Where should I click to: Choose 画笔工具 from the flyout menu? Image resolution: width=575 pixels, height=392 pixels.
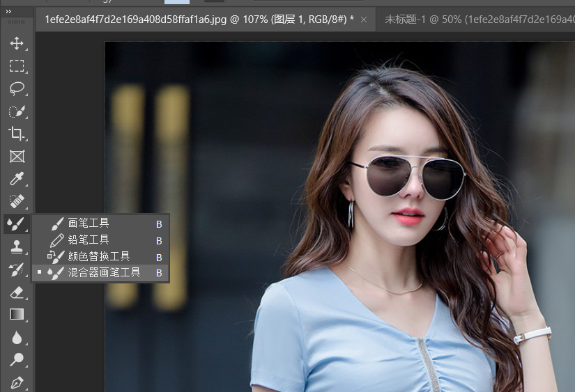pyautogui.click(x=101, y=224)
